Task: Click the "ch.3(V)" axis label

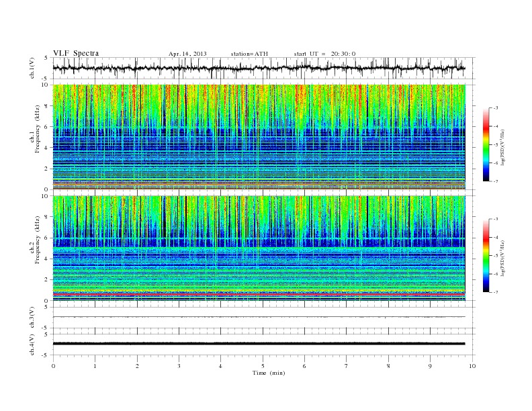Action: click(32, 318)
